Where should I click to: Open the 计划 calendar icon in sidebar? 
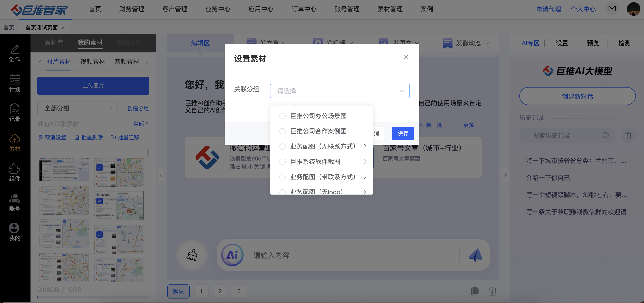(15, 80)
